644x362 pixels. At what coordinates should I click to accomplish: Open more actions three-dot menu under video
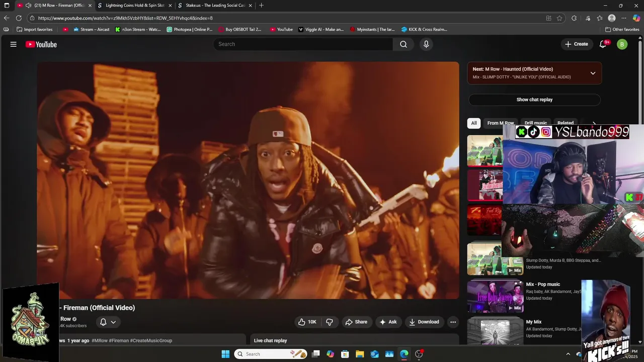(453, 322)
